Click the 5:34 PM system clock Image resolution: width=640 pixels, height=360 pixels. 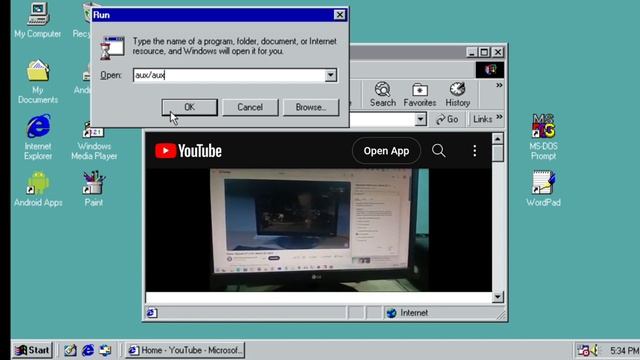(x=624, y=351)
